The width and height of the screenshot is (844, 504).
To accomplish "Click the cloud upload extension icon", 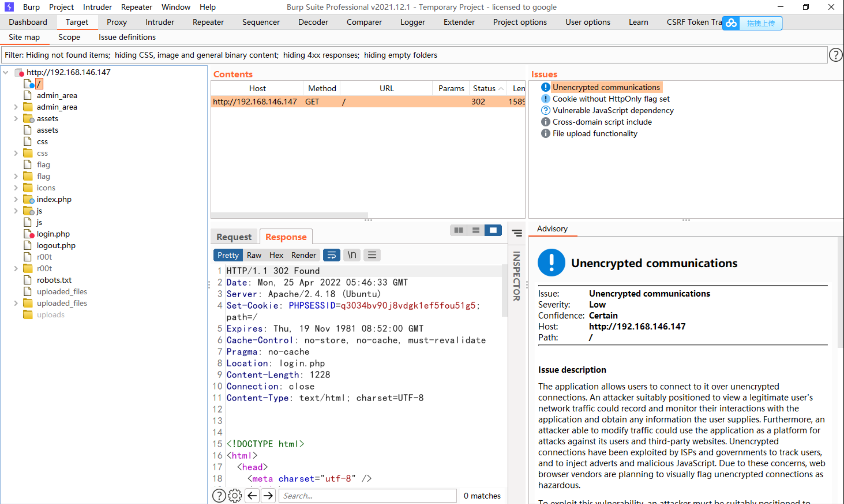I will coord(731,23).
